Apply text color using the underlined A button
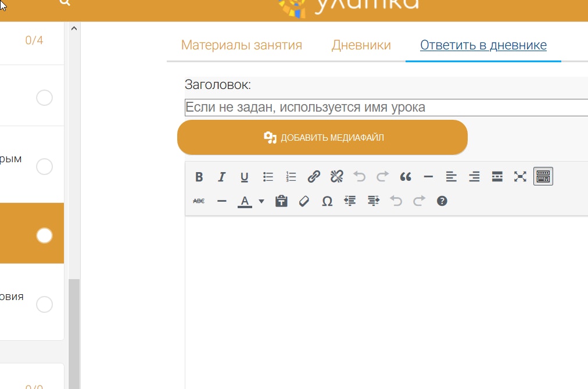 [245, 201]
